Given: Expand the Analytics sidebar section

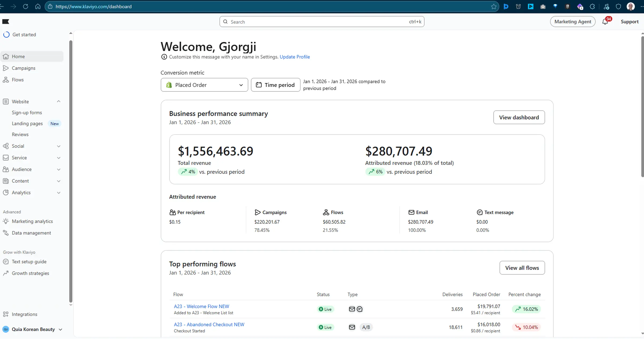Looking at the screenshot, I should click(x=59, y=193).
